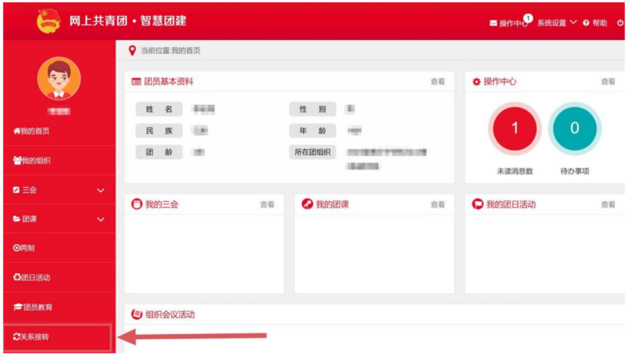Click 查看 link in 团员基本资料 panel
This screenshot has height=359, width=644.
438,82
